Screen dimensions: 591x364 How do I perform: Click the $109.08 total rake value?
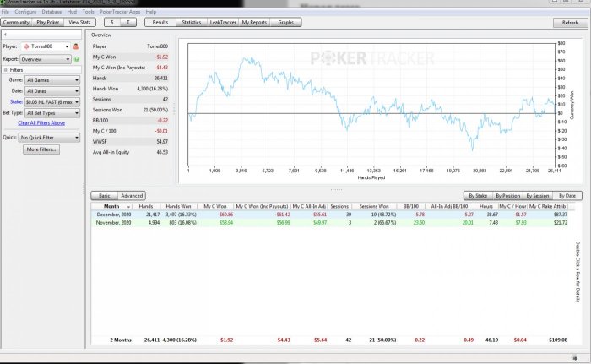coord(558,340)
